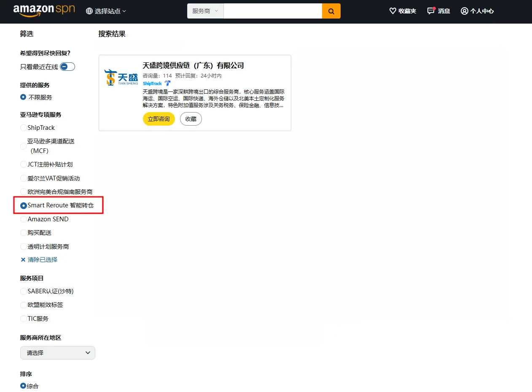Select the 透明计划服务商 radio option
Screen dimensions: 532x392
click(23, 247)
